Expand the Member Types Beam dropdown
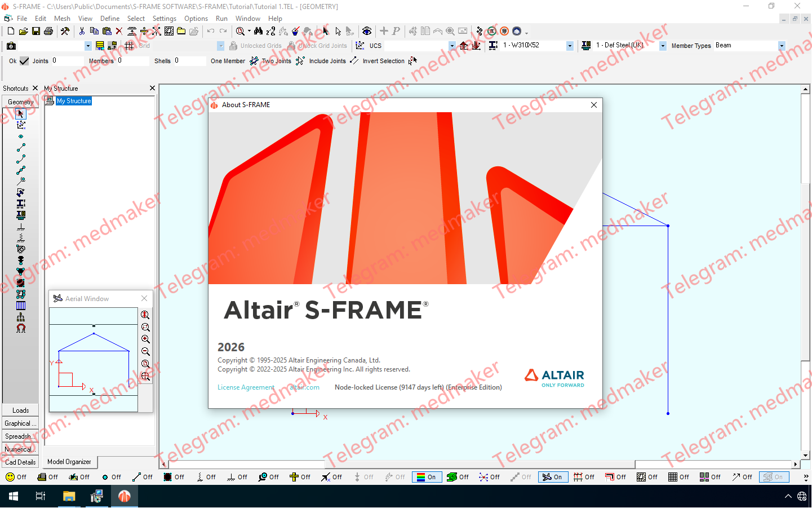 coord(781,46)
